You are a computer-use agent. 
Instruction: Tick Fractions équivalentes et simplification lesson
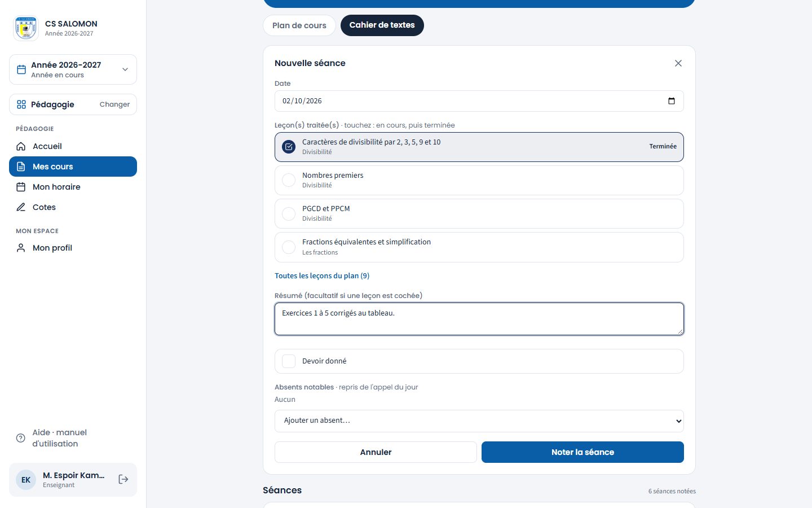289,247
